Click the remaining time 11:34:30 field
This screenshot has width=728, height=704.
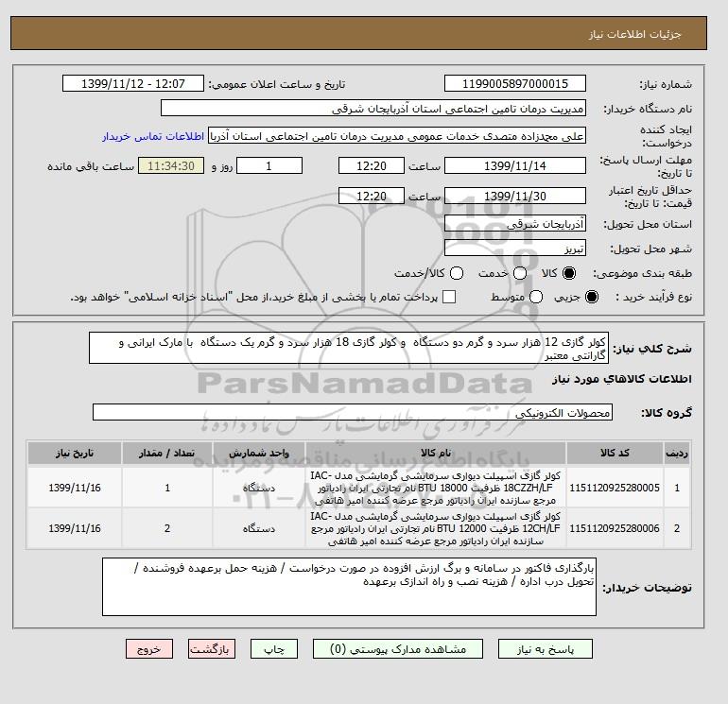(x=171, y=165)
